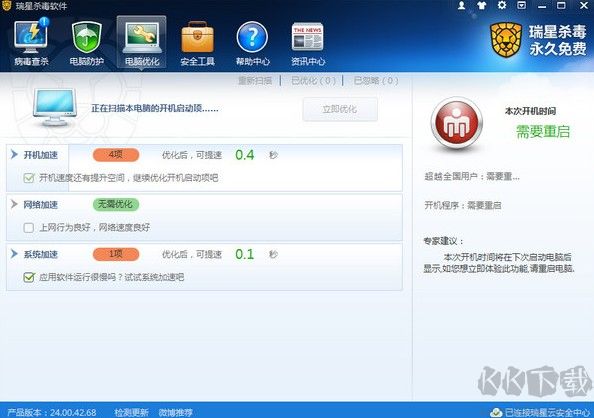Expand the 开机加速 section arrow

(x=14, y=155)
